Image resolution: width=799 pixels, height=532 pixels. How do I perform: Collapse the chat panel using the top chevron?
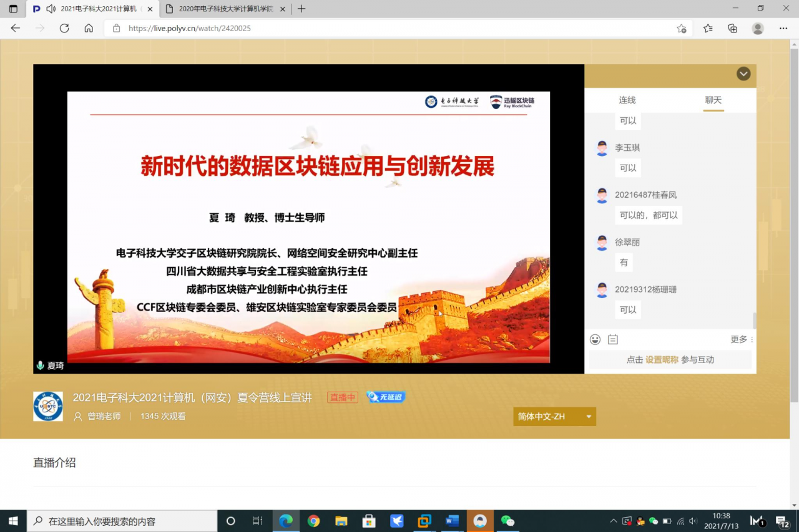pyautogui.click(x=743, y=74)
